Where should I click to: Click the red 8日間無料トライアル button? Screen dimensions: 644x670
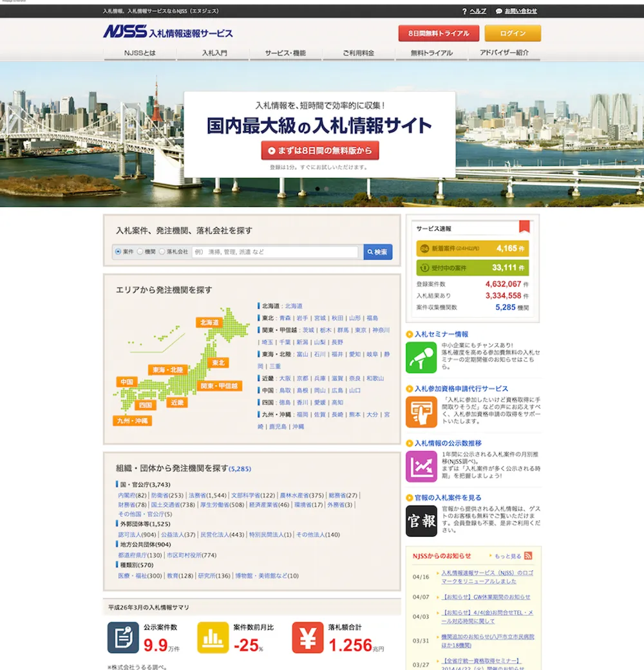tap(439, 33)
